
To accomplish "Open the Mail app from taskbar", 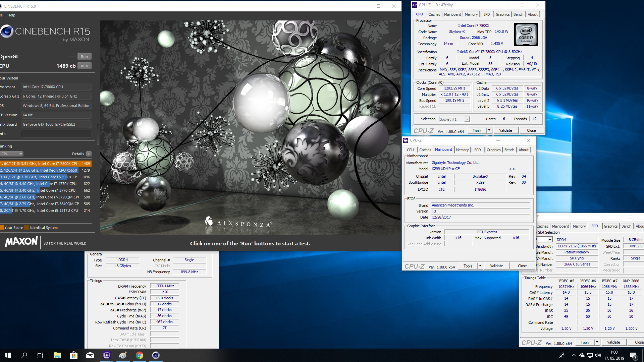I will 90,355.
